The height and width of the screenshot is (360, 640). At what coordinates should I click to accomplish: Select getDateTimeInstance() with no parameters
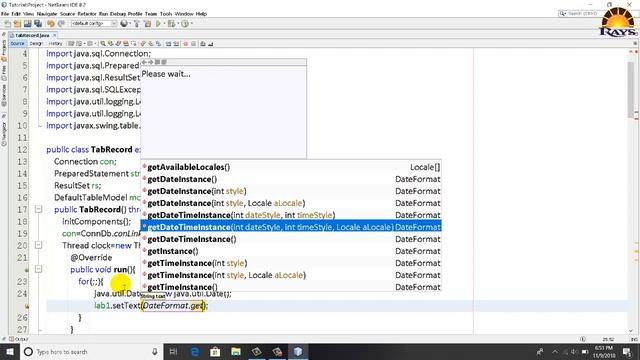tap(291, 239)
